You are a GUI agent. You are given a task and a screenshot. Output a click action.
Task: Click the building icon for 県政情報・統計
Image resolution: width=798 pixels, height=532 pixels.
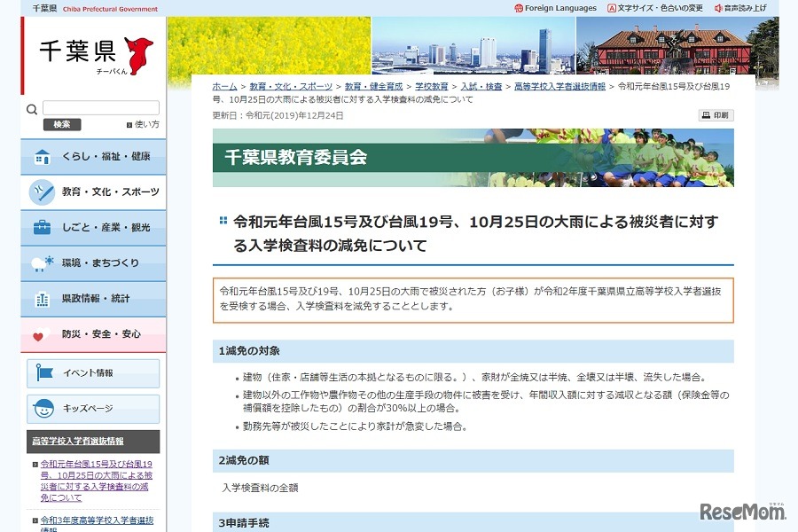click(x=42, y=299)
